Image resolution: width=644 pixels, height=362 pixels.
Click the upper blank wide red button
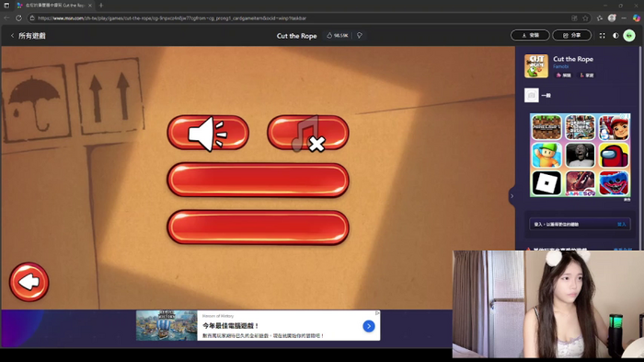(258, 181)
